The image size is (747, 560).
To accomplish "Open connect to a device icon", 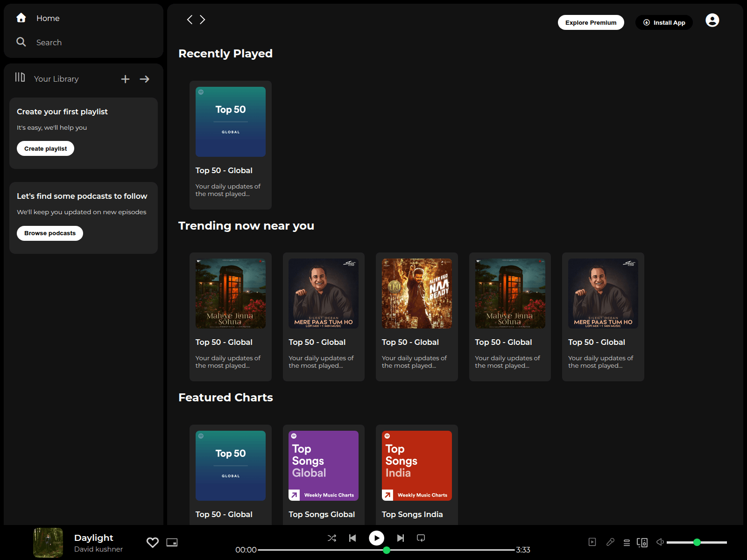I will (x=642, y=542).
